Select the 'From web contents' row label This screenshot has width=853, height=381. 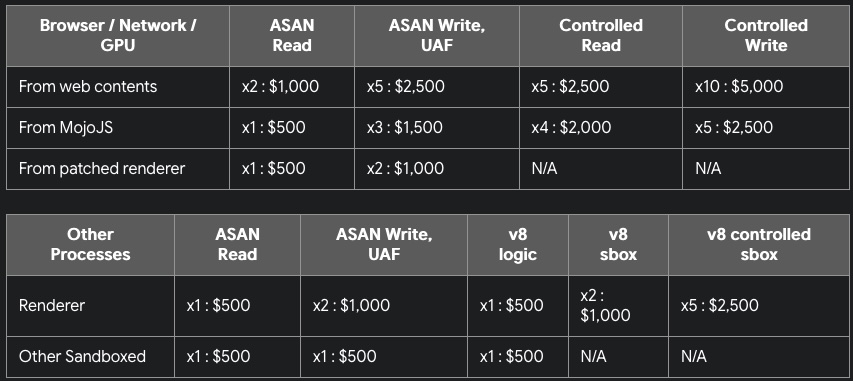88,87
